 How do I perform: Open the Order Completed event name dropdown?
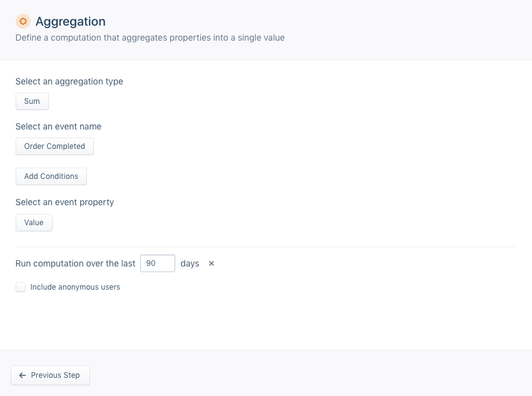point(54,146)
